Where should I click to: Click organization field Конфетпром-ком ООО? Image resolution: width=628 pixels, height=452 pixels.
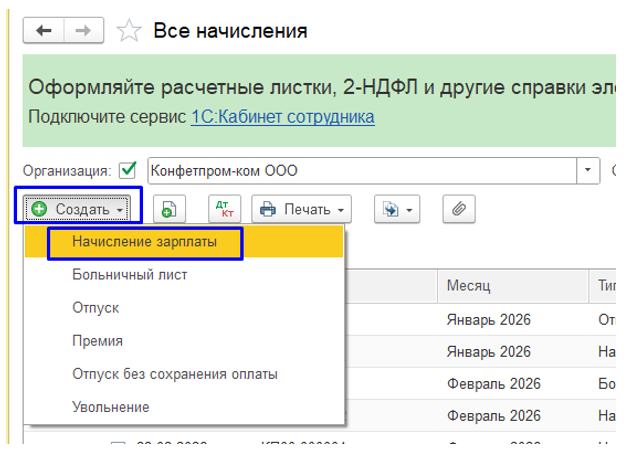tap(362, 171)
